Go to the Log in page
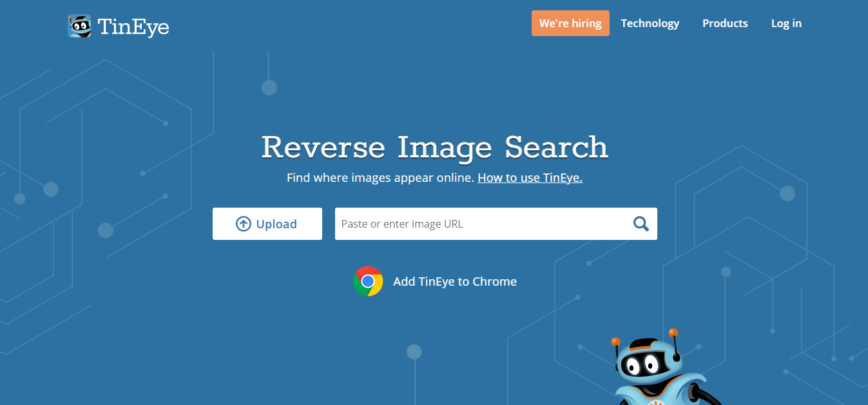This screenshot has height=405, width=868. click(x=786, y=23)
